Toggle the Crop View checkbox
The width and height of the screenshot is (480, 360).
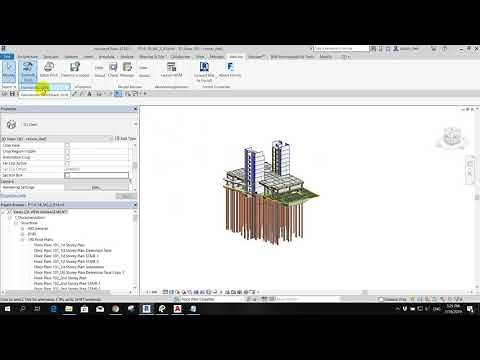67,145
